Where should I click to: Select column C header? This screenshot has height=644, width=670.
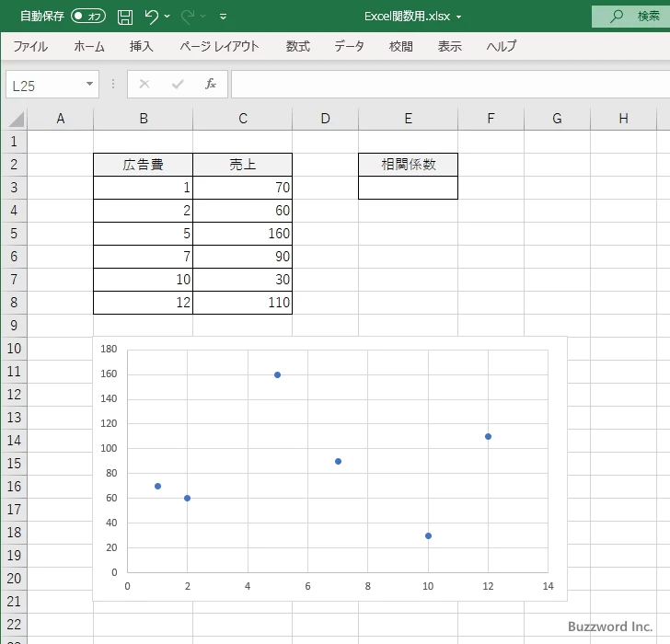tap(243, 119)
